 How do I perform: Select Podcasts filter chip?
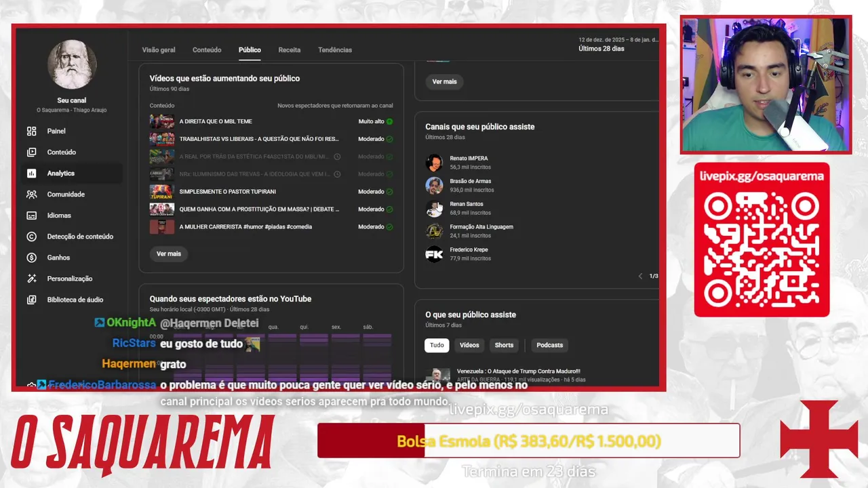(x=549, y=345)
